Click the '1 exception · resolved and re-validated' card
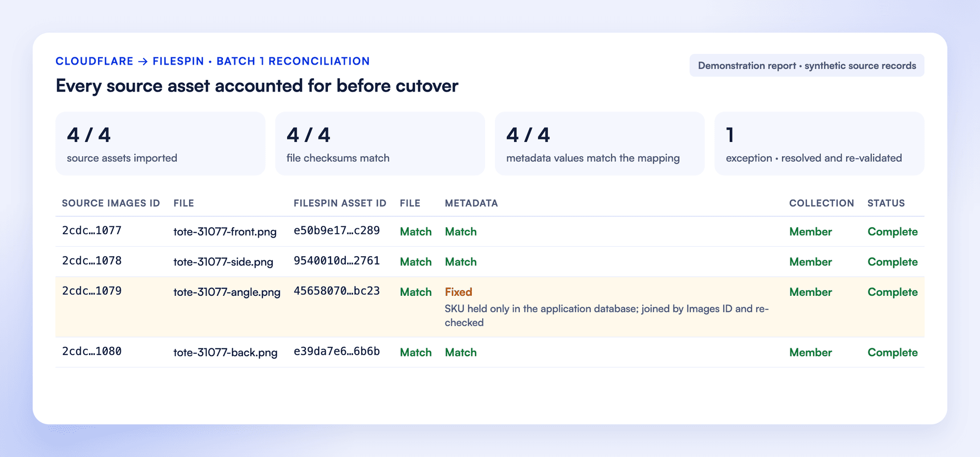This screenshot has height=457, width=980. point(819,144)
